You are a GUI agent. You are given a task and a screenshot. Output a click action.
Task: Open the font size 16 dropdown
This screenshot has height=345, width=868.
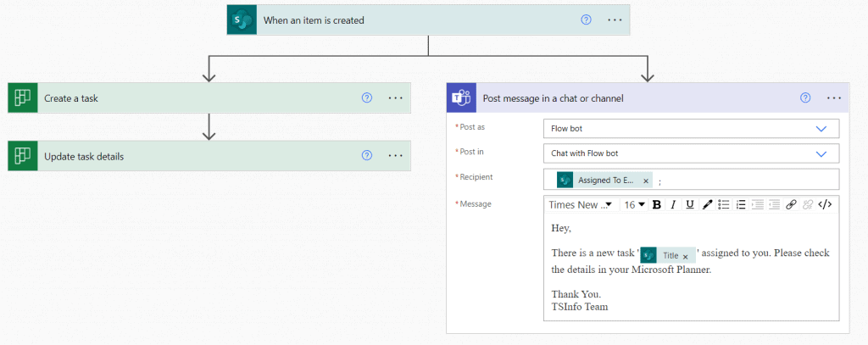click(x=635, y=204)
